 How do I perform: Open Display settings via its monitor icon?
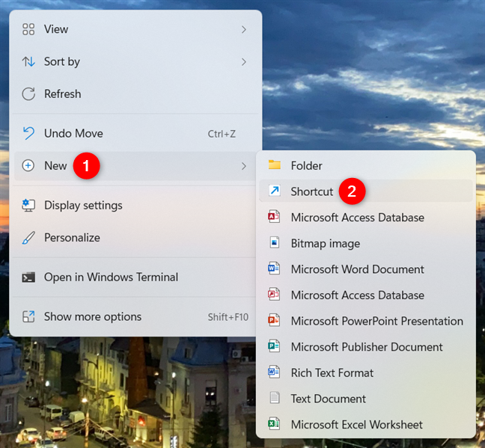coord(28,205)
